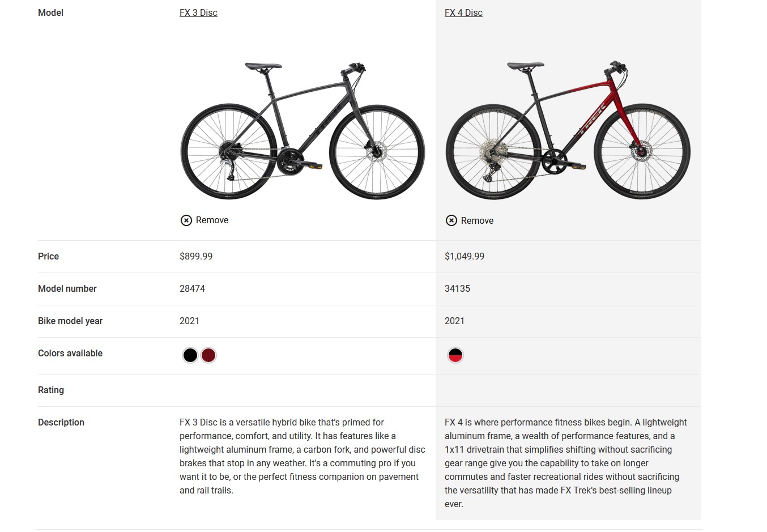
Task: Click model number 28474
Action: 192,288
